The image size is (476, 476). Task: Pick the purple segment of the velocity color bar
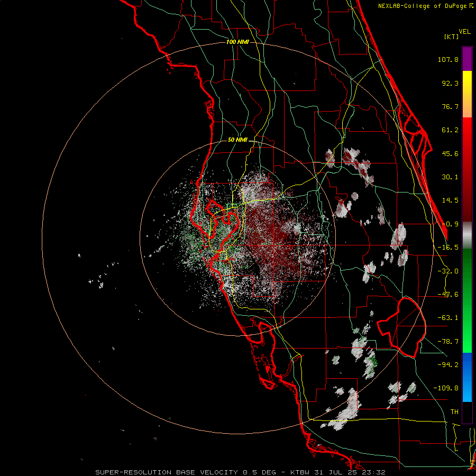(x=467, y=59)
